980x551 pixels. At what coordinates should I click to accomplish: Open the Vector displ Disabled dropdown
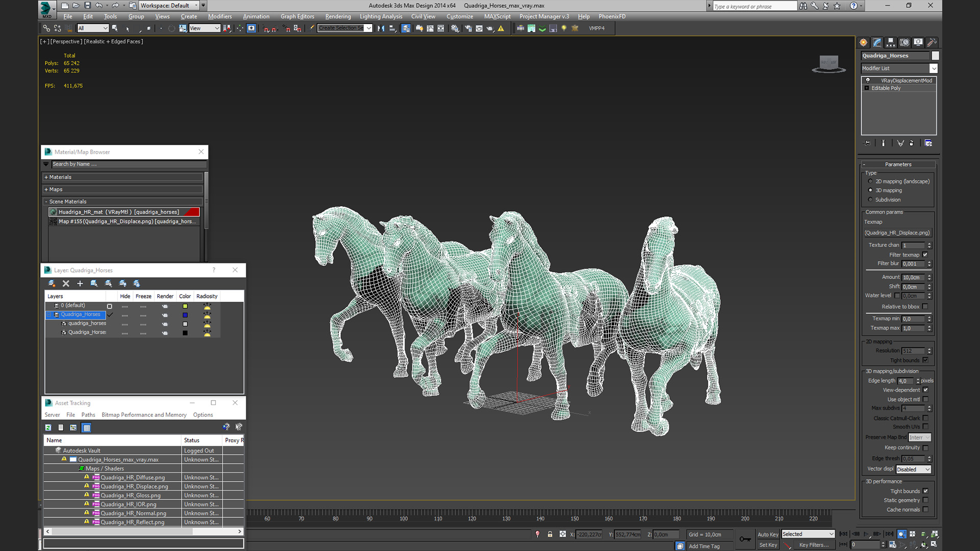[914, 469]
